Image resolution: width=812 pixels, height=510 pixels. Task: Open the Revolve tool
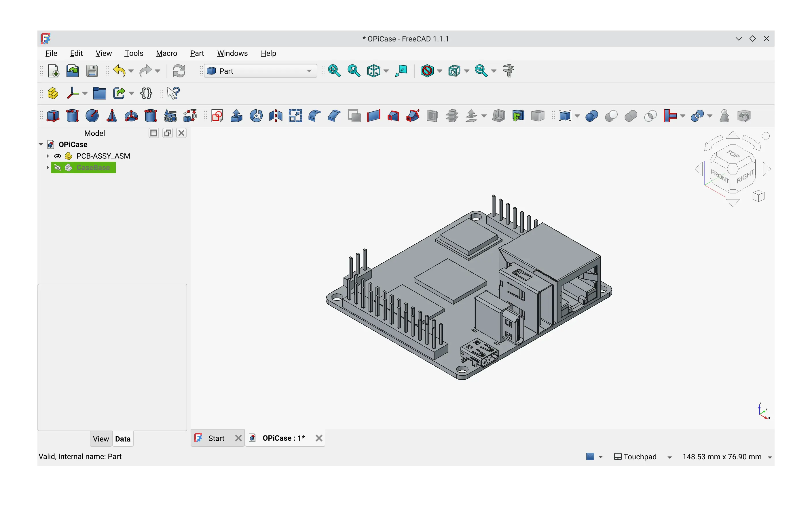click(x=256, y=116)
